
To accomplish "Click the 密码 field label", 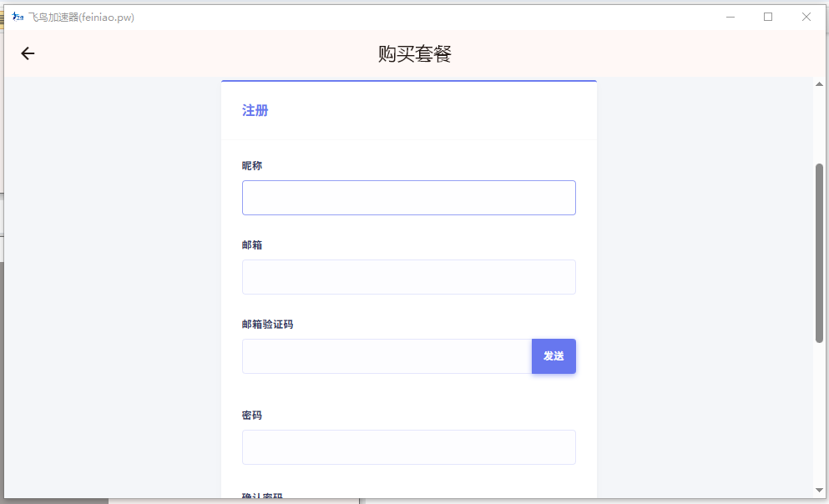I will 252,416.
